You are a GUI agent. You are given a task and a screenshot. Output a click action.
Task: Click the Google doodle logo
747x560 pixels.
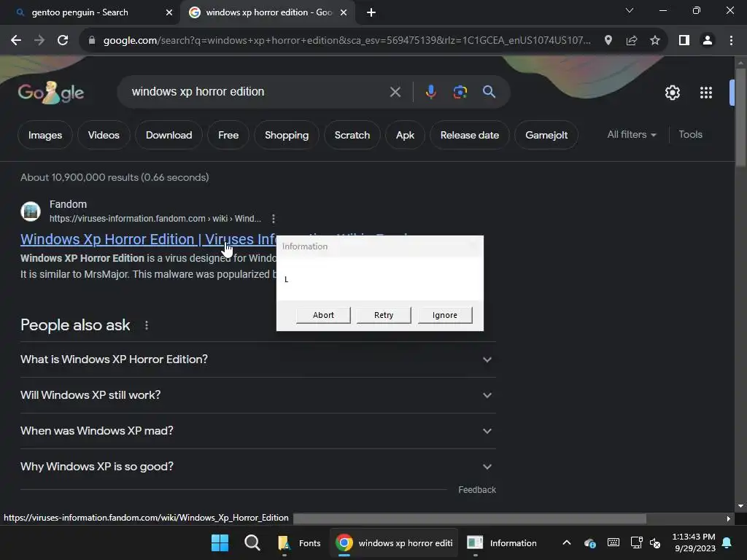(x=51, y=93)
